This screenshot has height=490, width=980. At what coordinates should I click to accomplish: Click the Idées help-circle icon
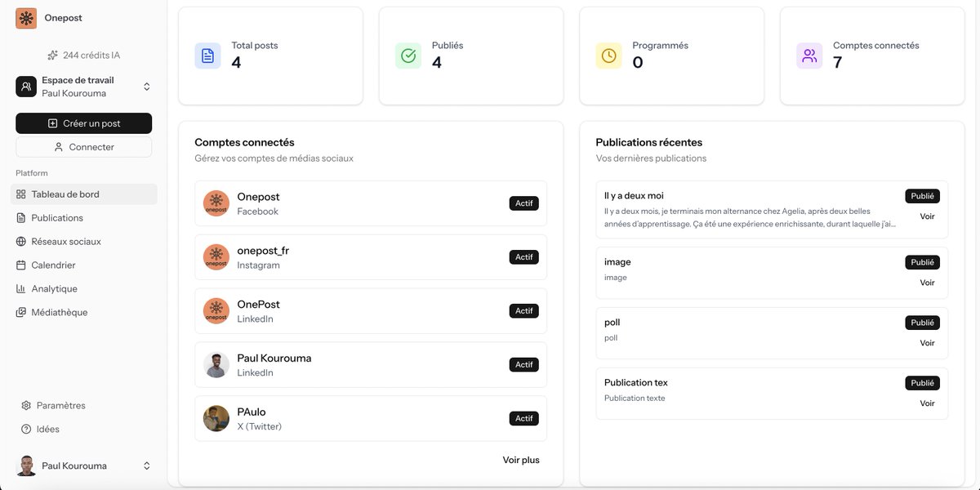[x=26, y=430]
